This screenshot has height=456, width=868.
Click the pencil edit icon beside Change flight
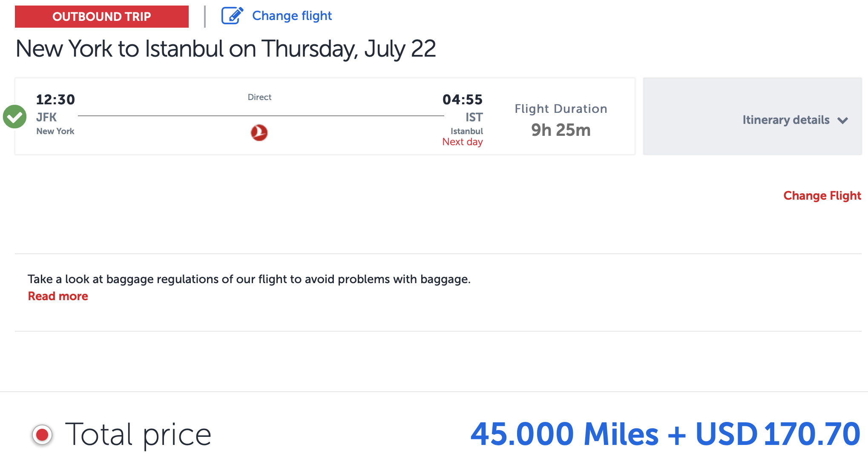coord(231,15)
